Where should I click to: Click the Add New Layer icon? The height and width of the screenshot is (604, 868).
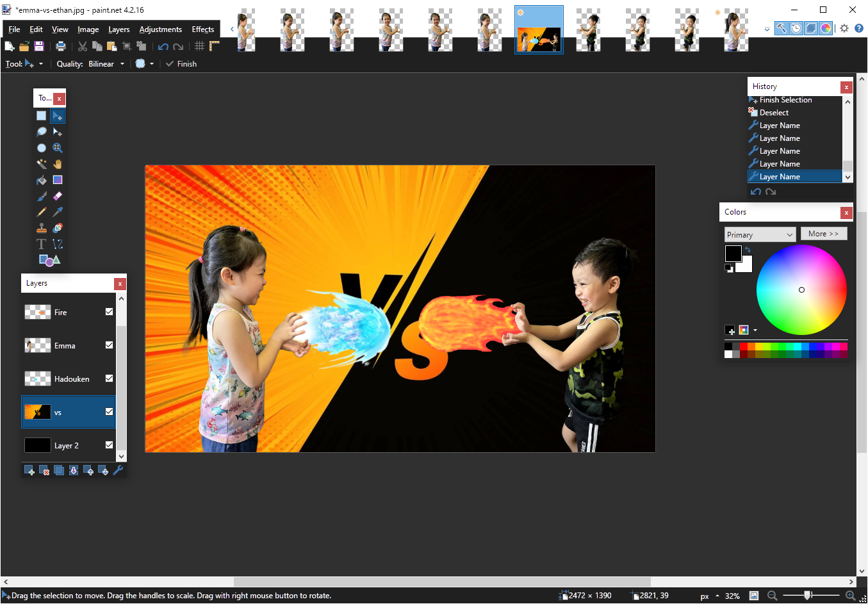29,471
